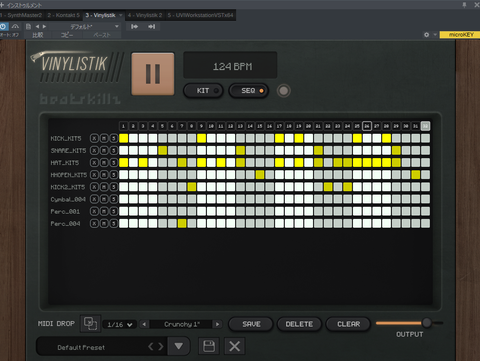This screenshot has width=480, height=361.
Task: Solo the KICK_KITS track
Action: point(114,138)
